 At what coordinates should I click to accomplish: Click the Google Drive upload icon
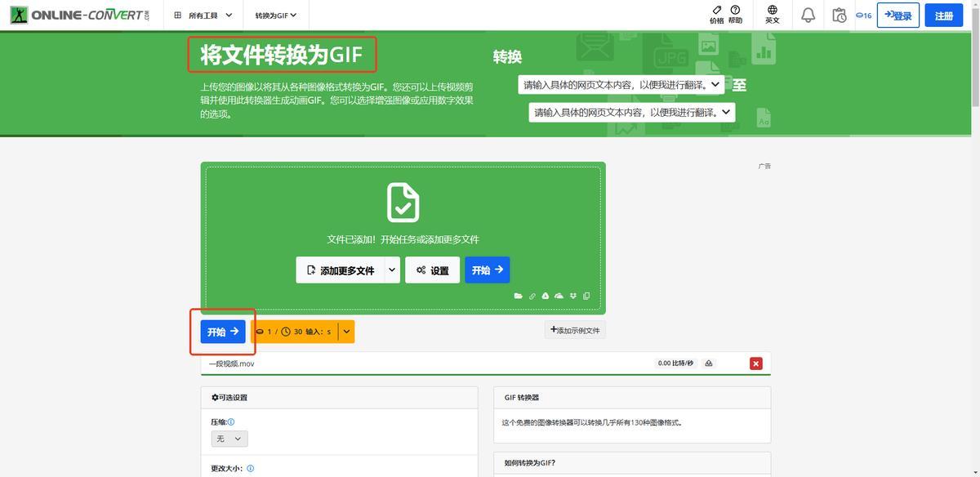(x=545, y=296)
